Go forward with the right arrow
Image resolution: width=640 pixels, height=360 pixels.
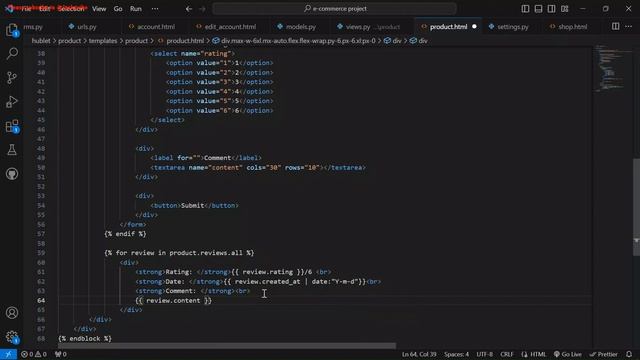202,9
